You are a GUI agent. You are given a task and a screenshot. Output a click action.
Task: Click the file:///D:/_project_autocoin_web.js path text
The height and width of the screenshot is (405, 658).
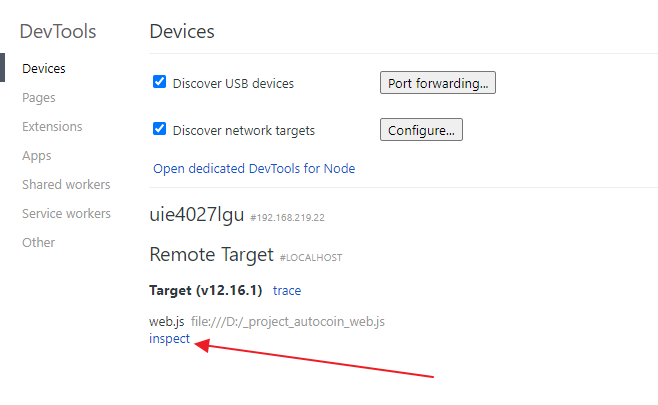(288, 321)
